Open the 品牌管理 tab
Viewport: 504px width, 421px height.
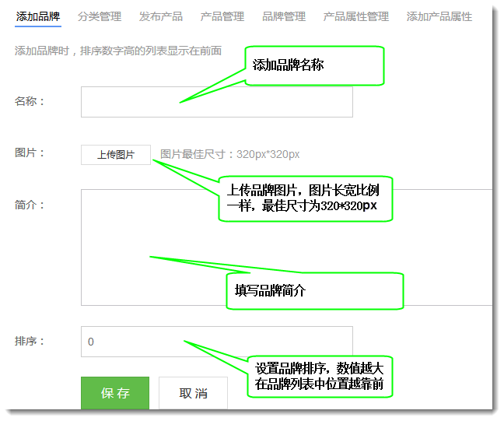pyautogui.click(x=284, y=16)
